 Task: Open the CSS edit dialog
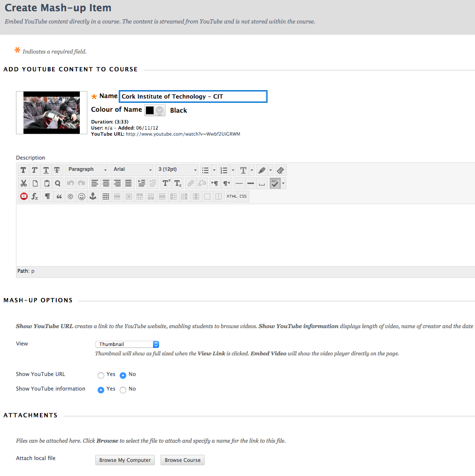pyautogui.click(x=243, y=196)
